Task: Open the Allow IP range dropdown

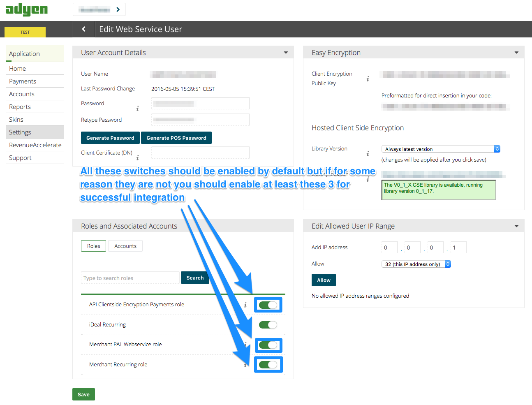Action: pos(416,264)
